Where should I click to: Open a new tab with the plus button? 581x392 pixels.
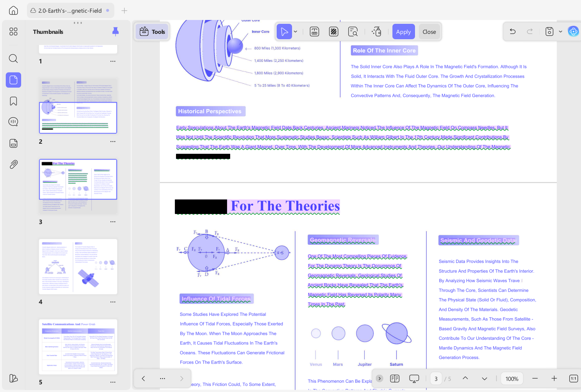coord(124,11)
